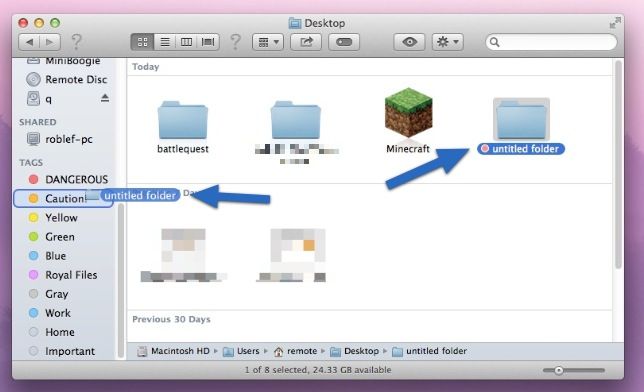Switch to Cover Flow view
This screenshot has width=644, height=392.
click(x=208, y=42)
